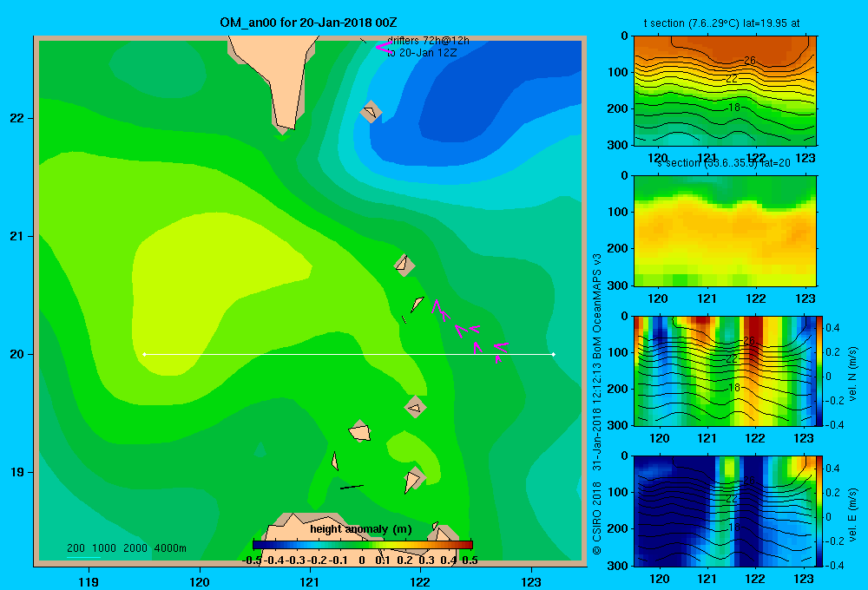Click the vel. N vertical colorbar

[820, 370]
